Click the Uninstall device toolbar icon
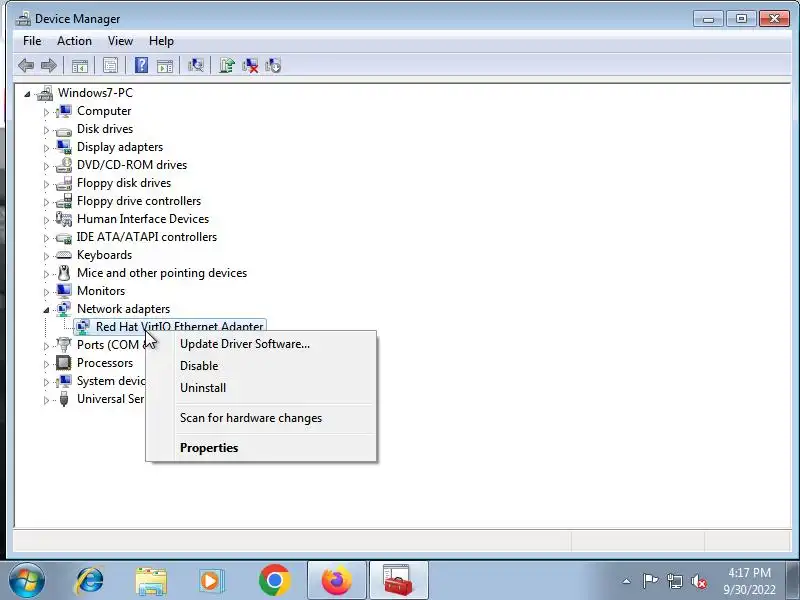This screenshot has width=800, height=600. [250, 65]
